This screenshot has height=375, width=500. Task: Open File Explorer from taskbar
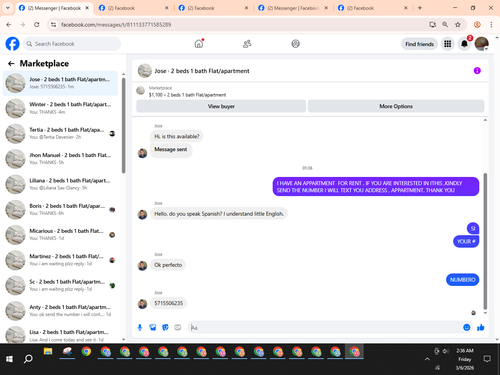(x=48, y=351)
